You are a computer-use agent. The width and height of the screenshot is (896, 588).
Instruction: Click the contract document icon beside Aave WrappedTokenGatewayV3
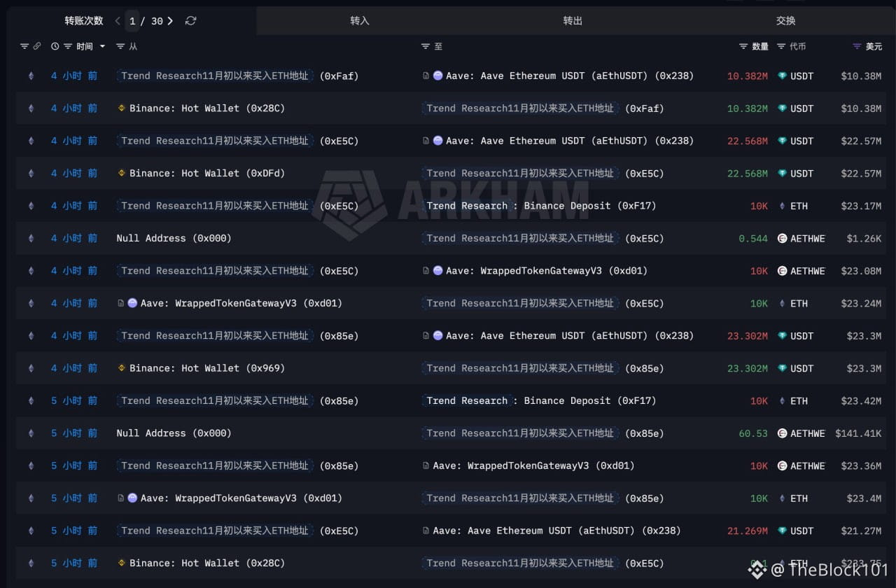(x=427, y=271)
